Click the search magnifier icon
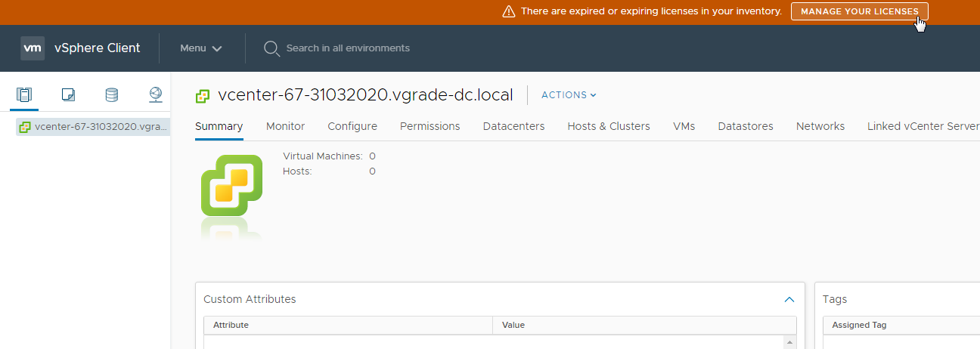The height and width of the screenshot is (349, 980). pyautogui.click(x=271, y=48)
